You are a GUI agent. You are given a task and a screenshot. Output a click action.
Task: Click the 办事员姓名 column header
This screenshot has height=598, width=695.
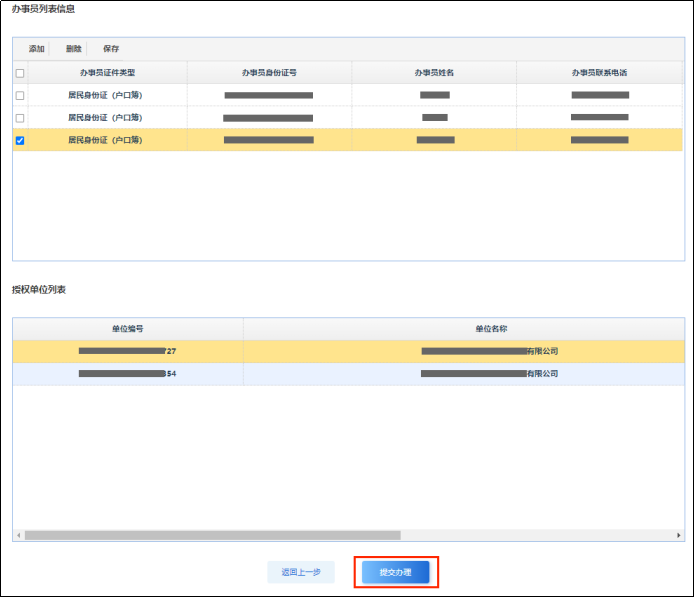tap(434, 73)
